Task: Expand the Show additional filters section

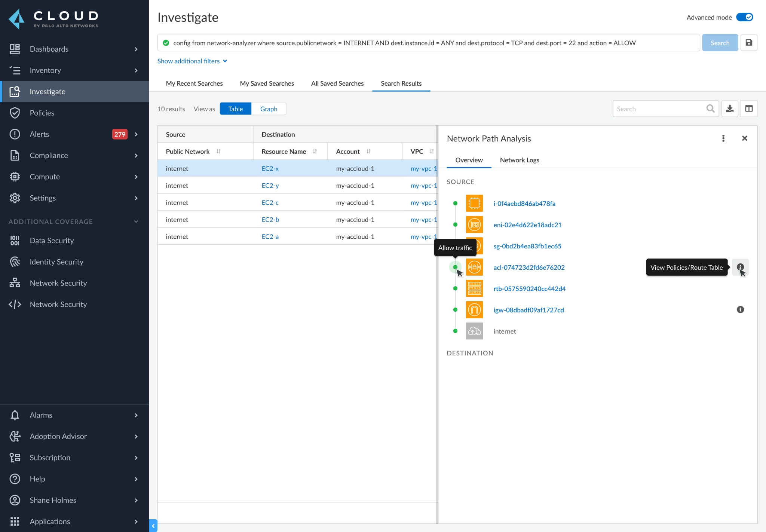Action: pyautogui.click(x=193, y=61)
